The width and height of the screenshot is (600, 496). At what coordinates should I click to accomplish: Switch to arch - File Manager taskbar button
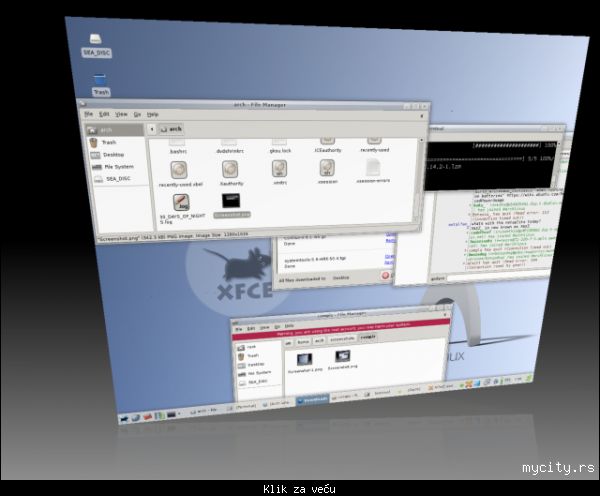204,411
